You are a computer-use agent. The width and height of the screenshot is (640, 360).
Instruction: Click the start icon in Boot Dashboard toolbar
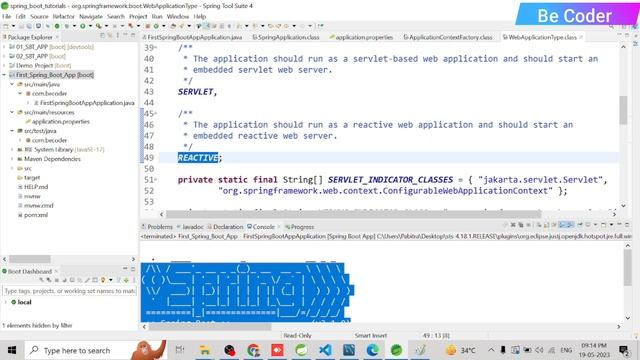pyautogui.click(x=41, y=280)
